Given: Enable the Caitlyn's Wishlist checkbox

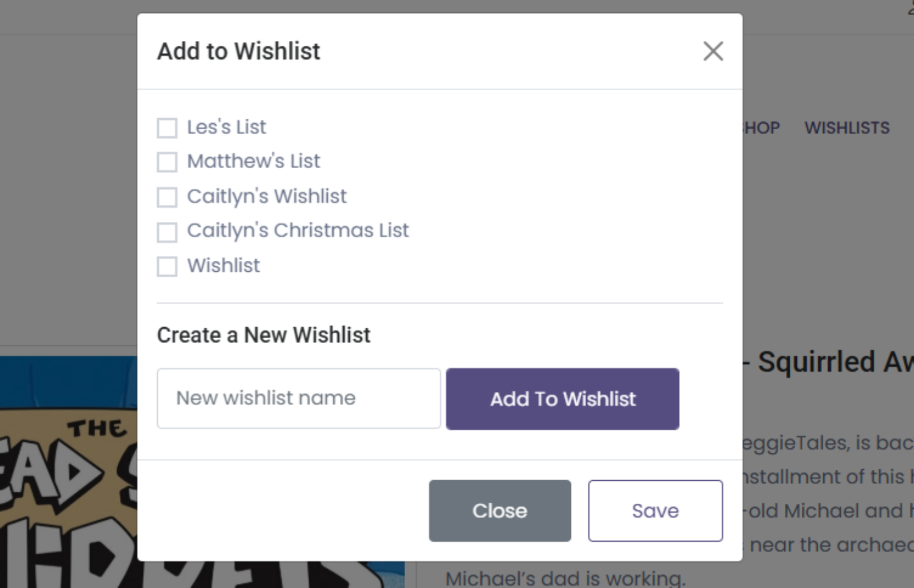Looking at the screenshot, I should coord(167,197).
